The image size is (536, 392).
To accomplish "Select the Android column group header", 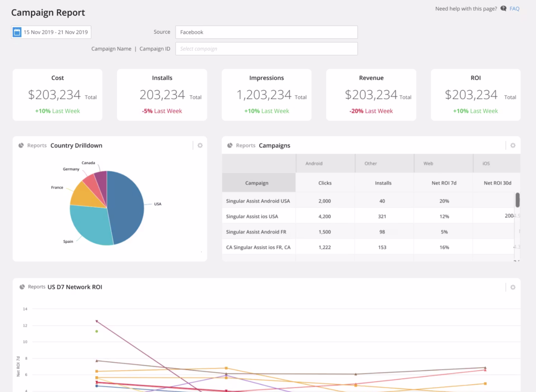I will pyautogui.click(x=314, y=163).
